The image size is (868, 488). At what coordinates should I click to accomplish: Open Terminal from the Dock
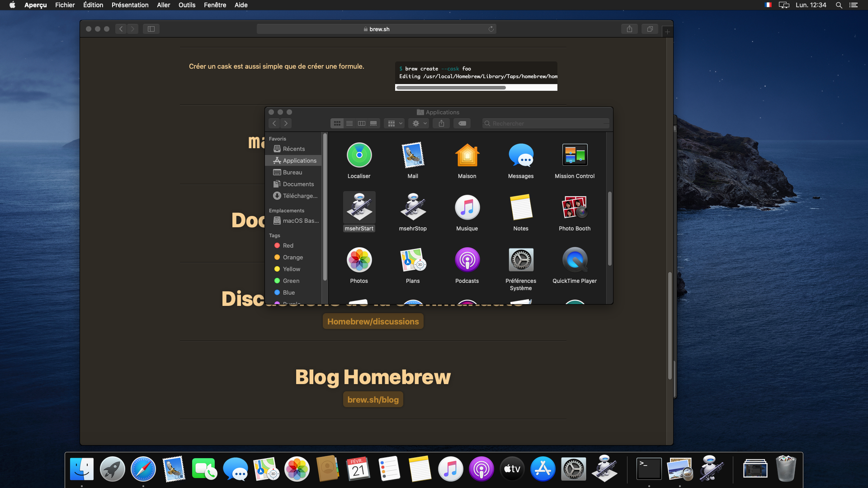tap(649, 469)
